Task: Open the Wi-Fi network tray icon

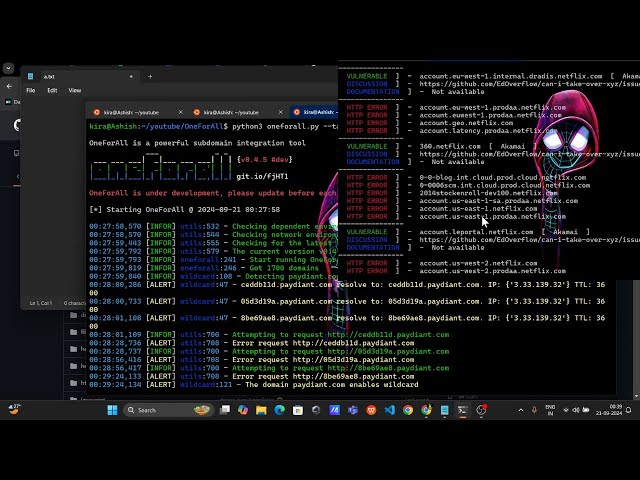Action: click(566, 410)
